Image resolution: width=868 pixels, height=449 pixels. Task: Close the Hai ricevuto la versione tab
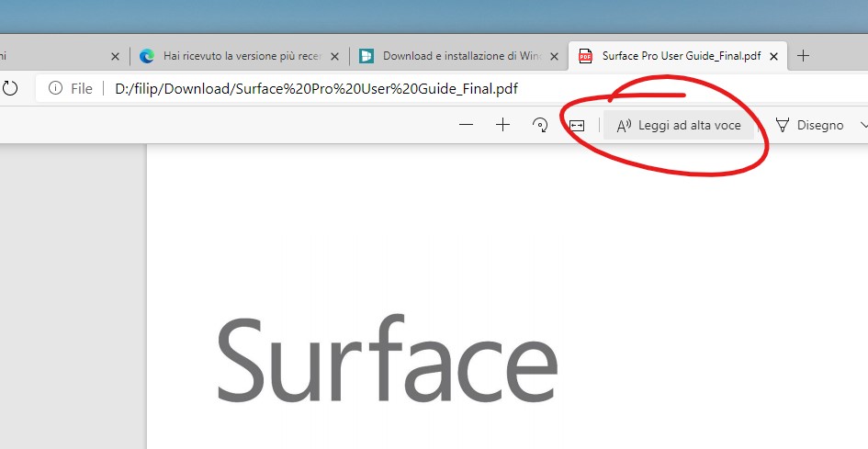[334, 57]
